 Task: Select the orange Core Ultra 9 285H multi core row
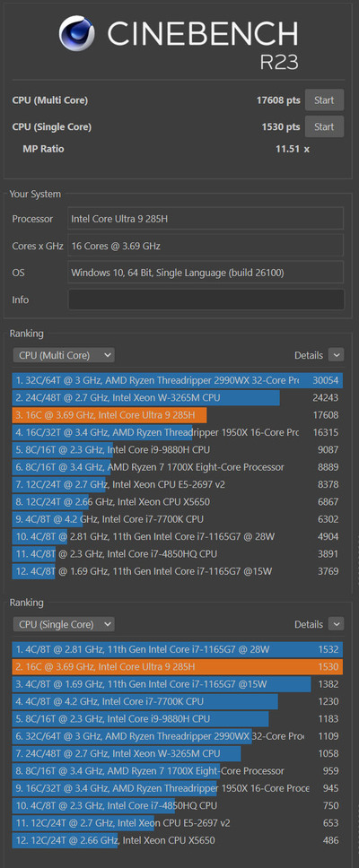[178, 415]
